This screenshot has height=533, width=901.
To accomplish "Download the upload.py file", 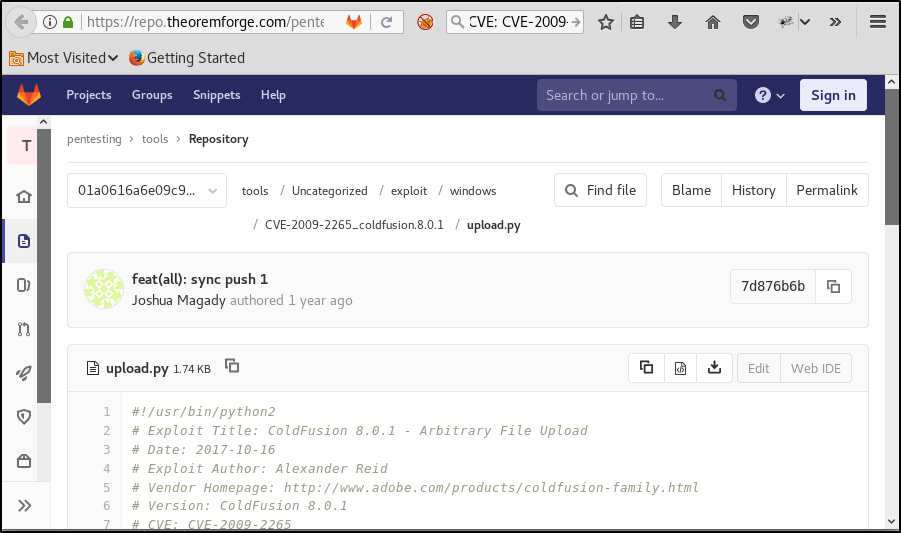I will click(x=714, y=368).
